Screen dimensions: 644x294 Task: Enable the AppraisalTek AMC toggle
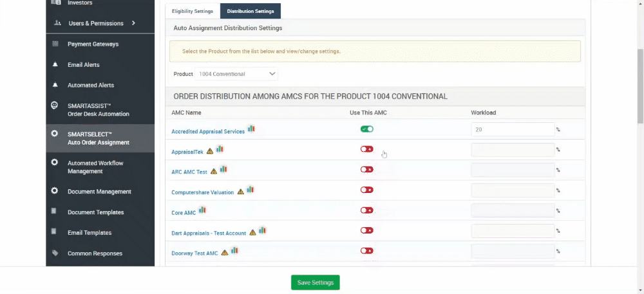click(x=367, y=149)
